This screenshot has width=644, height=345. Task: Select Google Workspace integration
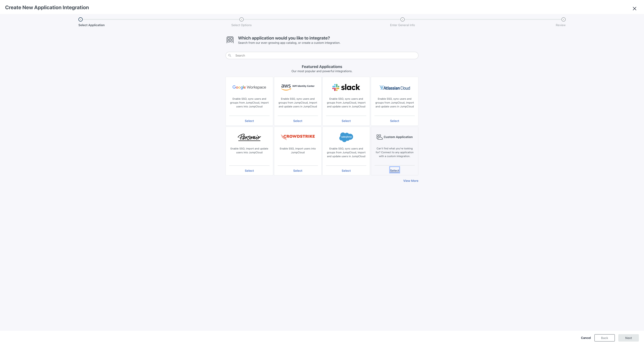tap(249, 121)
